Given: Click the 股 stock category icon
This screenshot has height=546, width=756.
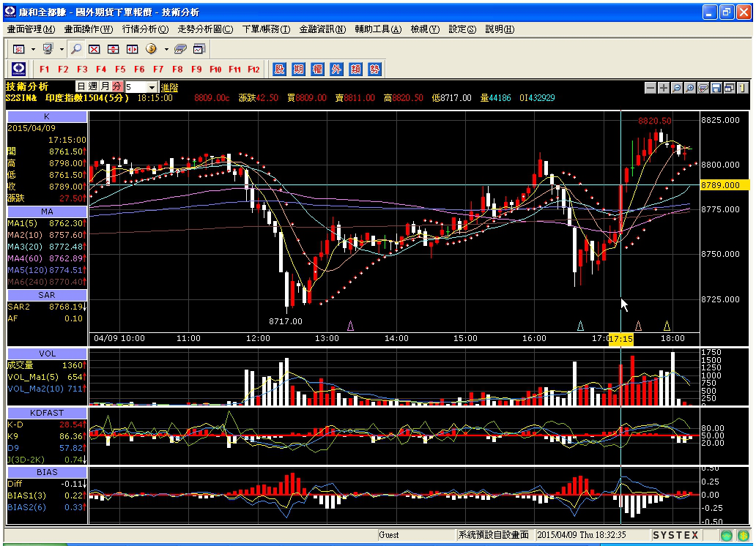Looking at the screenshot, I should pyautogui.click(x=279, y=70).
